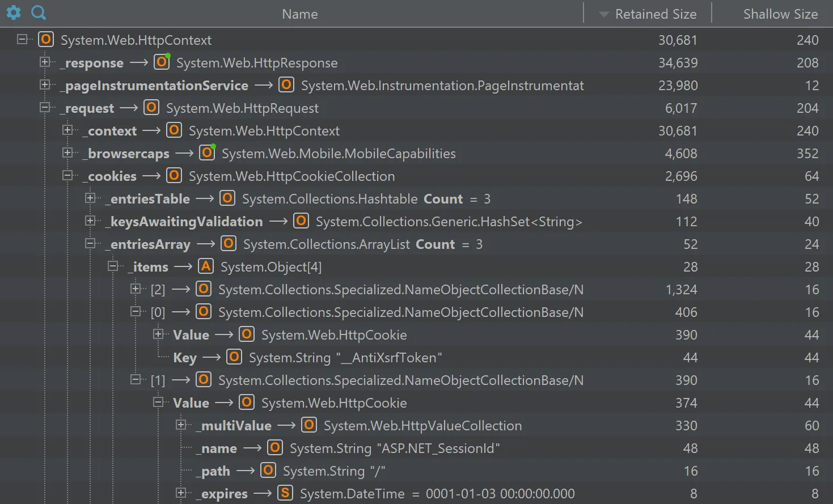Click retained size 6,017 cell

[681, 108]
